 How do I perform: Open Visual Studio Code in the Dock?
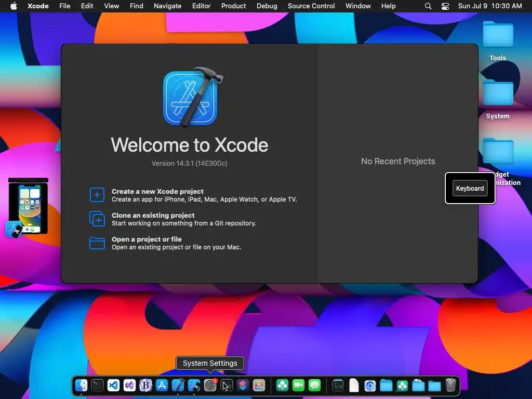click(113, 385)
